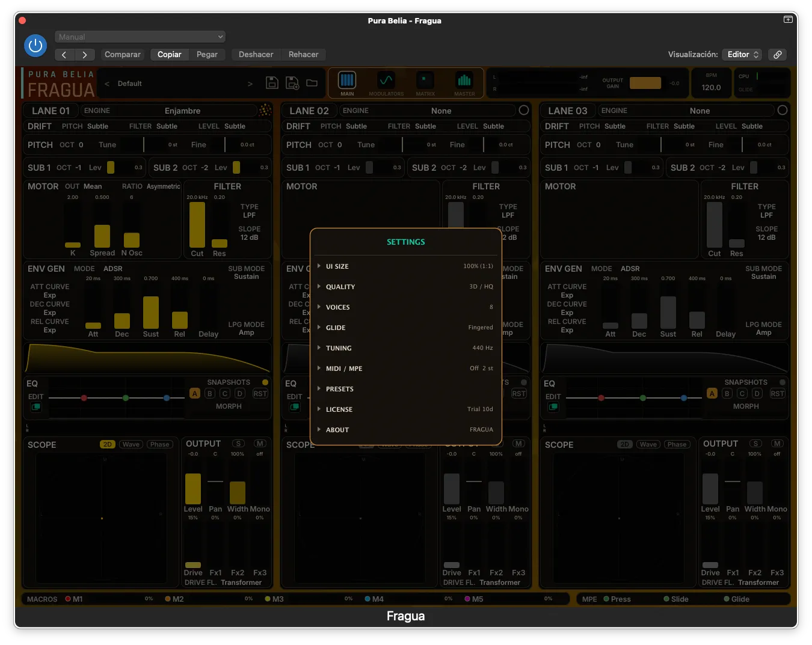Click the Copiar button

(x=170, y=55)
